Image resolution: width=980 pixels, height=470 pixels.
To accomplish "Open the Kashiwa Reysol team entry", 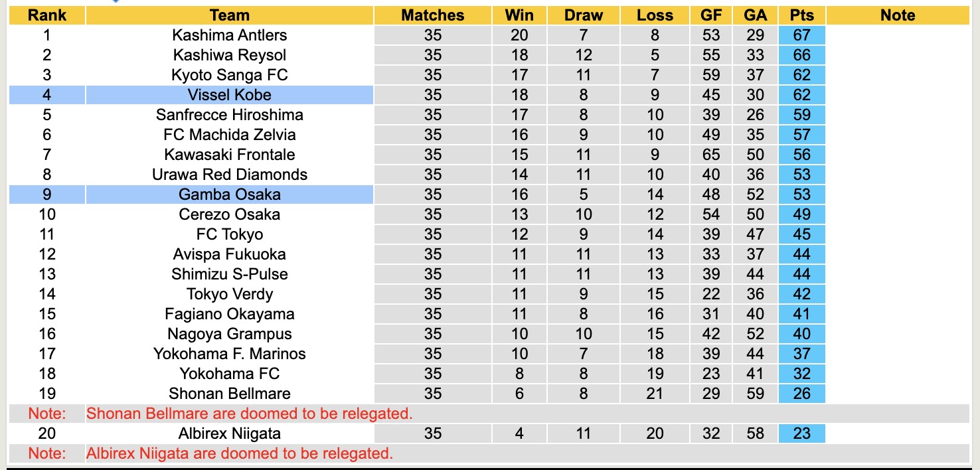I will [229, 55].
